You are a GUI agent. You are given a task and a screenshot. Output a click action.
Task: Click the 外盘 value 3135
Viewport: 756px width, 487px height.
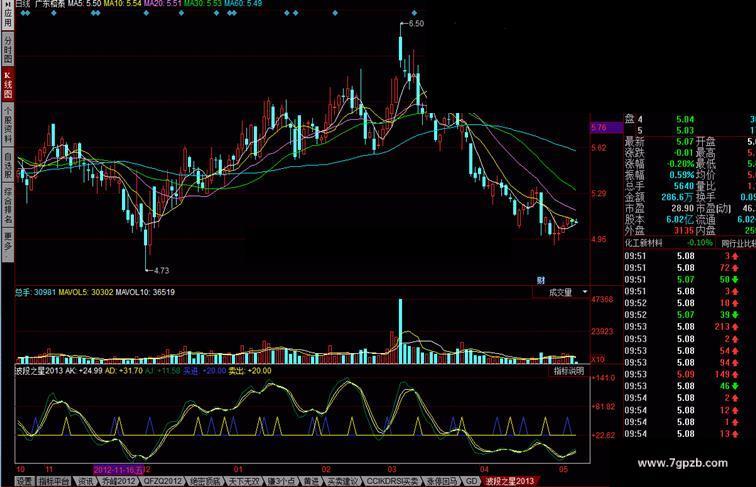(684, 230)
